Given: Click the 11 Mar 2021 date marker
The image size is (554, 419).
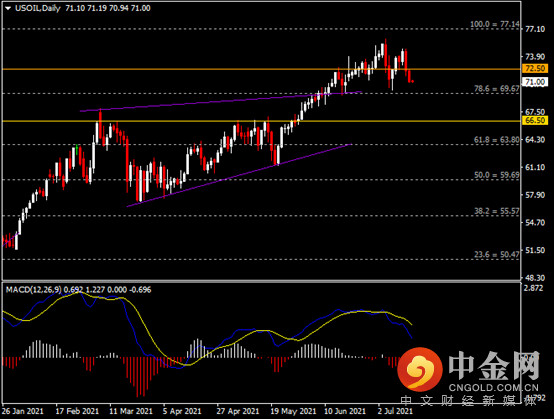Looking at the screenshot, I should (x=131, y=411).
